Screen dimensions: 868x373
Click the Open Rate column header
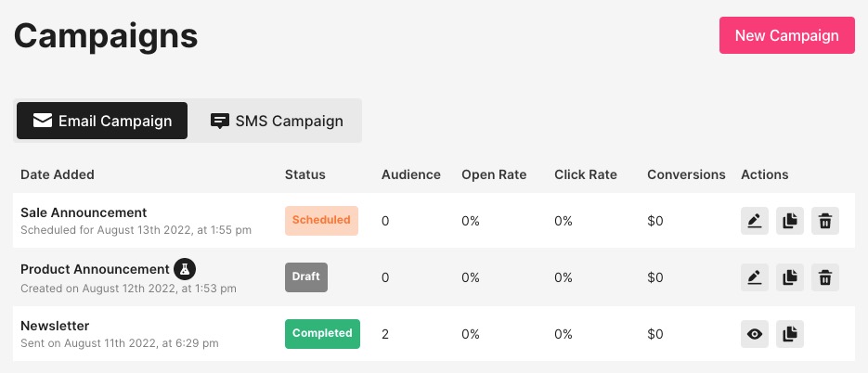[494, 174]
